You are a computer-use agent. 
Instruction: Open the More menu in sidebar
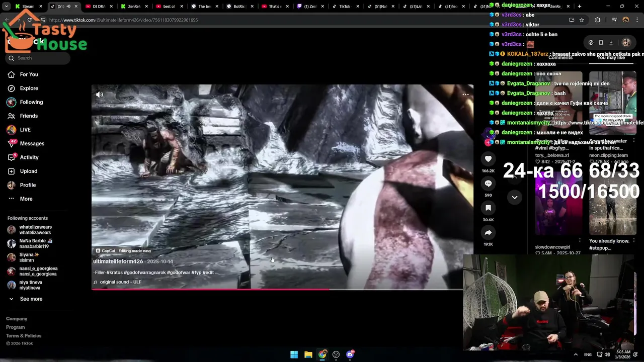(x=26, y=199)
